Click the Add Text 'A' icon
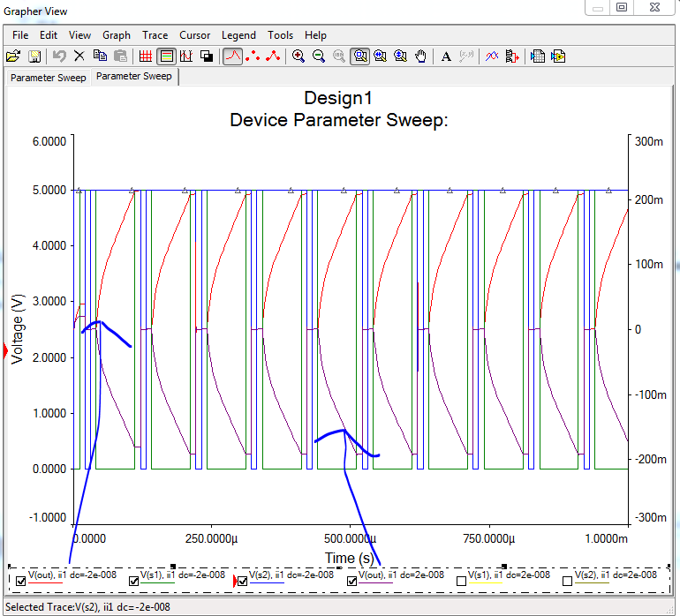The image size is (680, 616). click(x=446, y=56)
